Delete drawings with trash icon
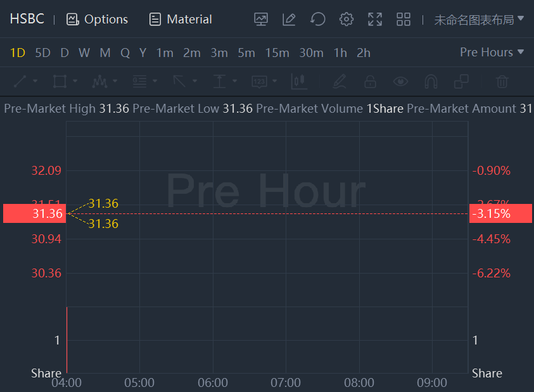534x392 pixels. pyautogui.click(x=502, y=81)
